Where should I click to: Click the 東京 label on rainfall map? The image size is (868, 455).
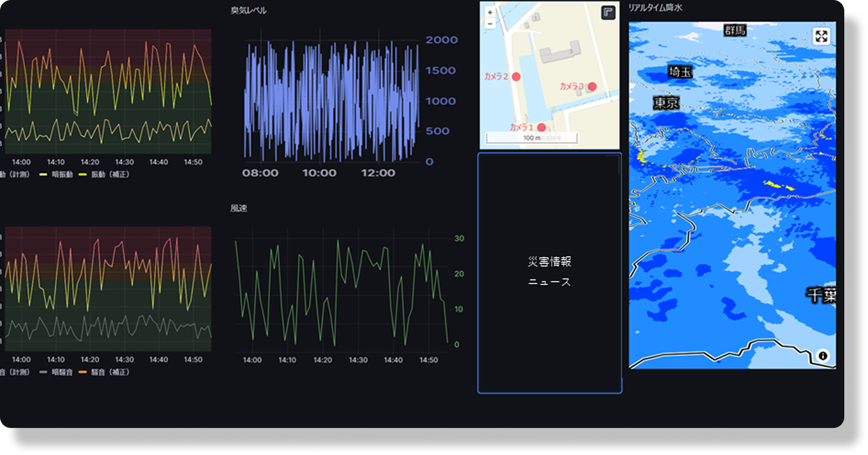[666, 103]
